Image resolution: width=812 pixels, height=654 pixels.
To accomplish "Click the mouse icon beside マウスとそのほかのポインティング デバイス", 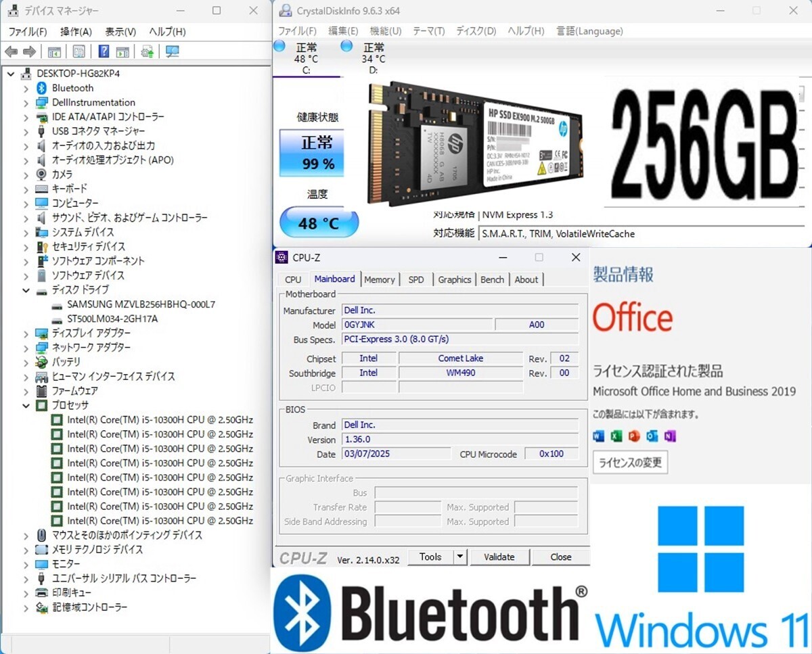I will coord(41,535).
